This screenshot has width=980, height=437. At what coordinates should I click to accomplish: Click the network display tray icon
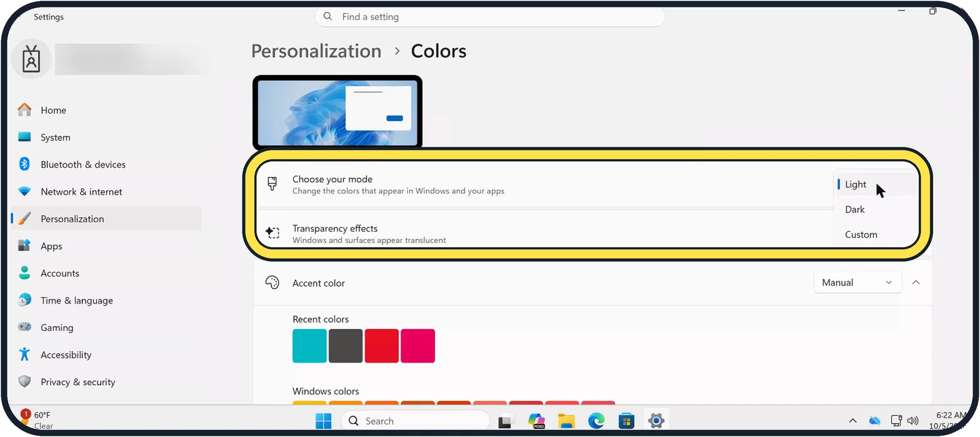click(896, 421)
